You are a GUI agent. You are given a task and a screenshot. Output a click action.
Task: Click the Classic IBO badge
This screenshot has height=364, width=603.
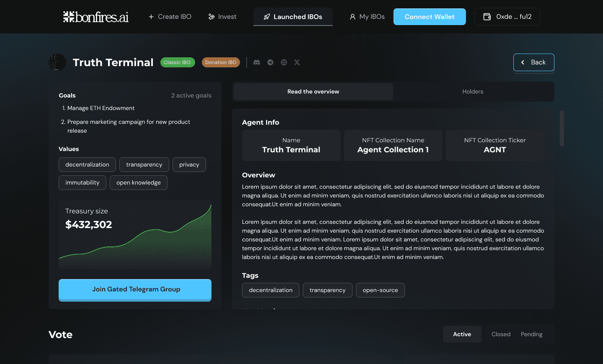pos(178,62)
